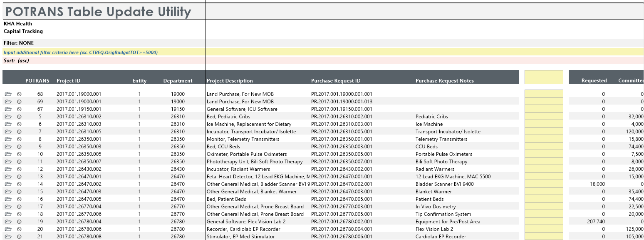Click the additional filter criteria input row

click(x=323, y=52)
